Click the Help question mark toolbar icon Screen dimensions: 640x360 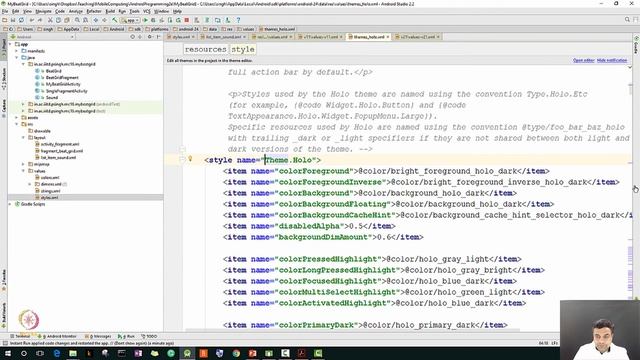pyautogui.click(x=238, y=20)
